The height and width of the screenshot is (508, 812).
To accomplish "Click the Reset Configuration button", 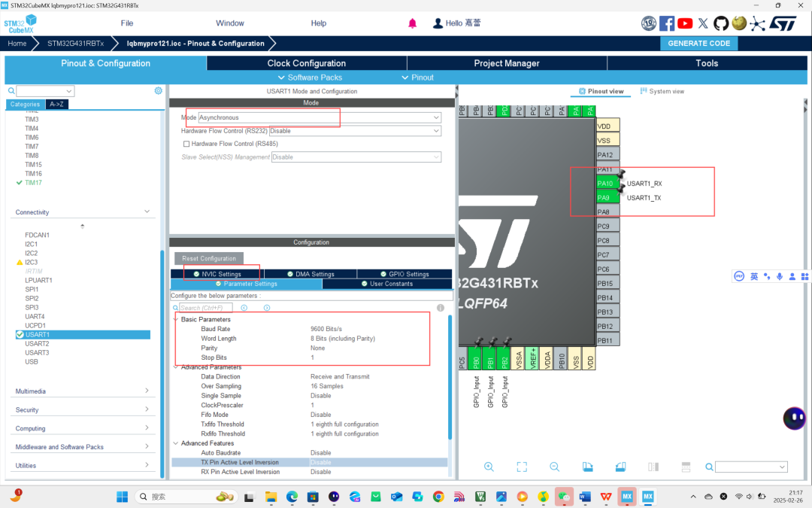I will pos(209,258).
